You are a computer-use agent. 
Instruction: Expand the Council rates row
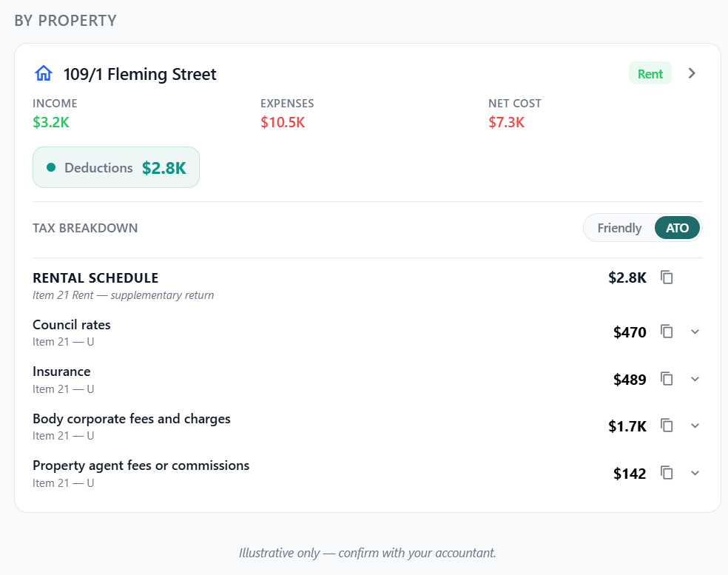pyautogui.click(x=695, y=332)
